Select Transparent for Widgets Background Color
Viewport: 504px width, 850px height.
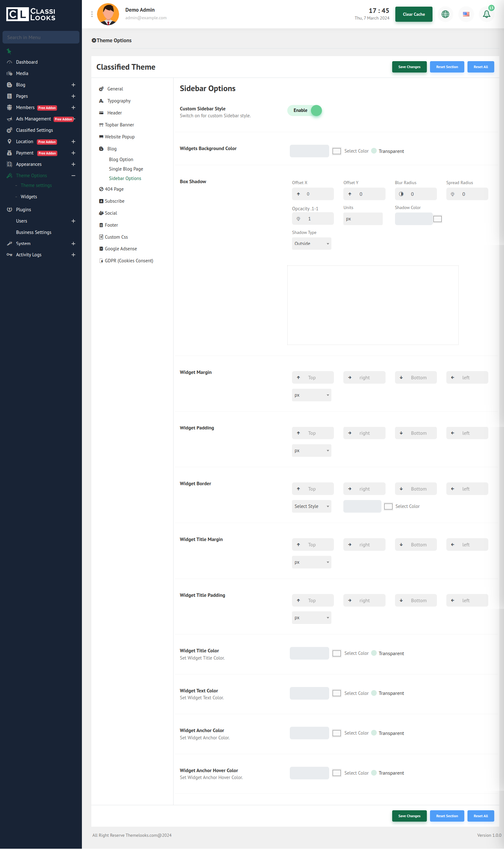click(374, 151)
